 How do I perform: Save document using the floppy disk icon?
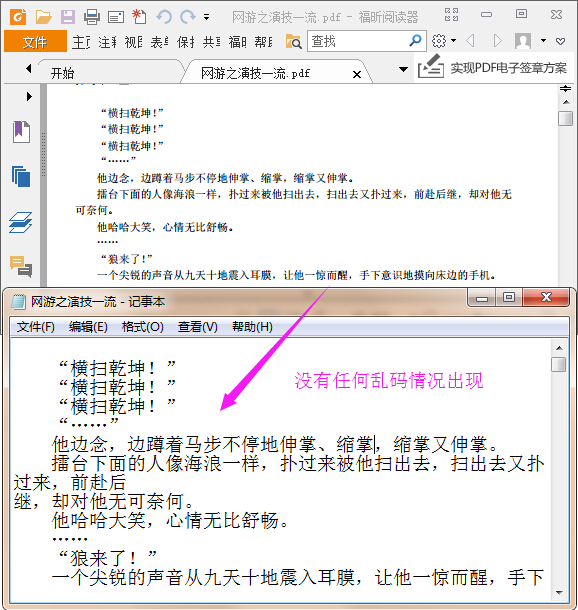[68, 17]
